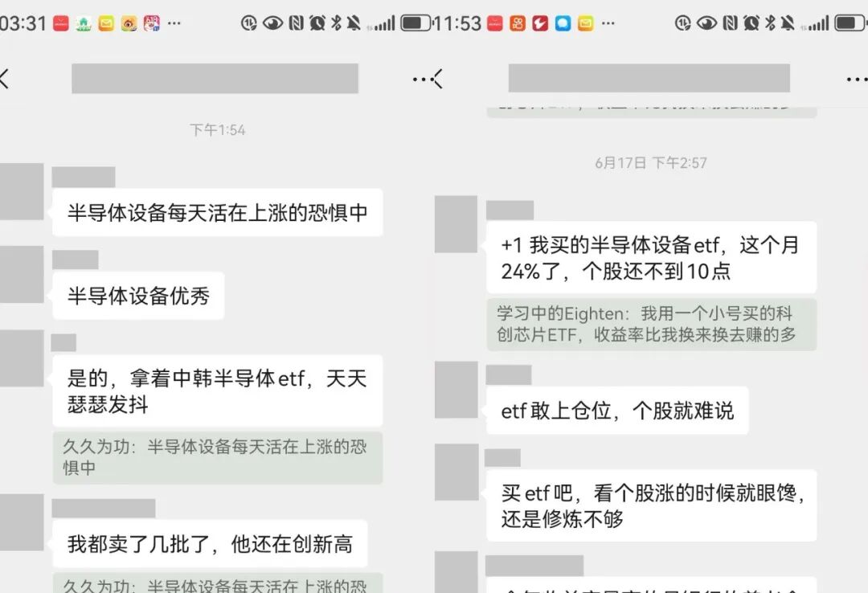Tap the signal strength icon in right status bar
Image resolution: width=868 pixels, height=593 pixels.
pos(815,24)
